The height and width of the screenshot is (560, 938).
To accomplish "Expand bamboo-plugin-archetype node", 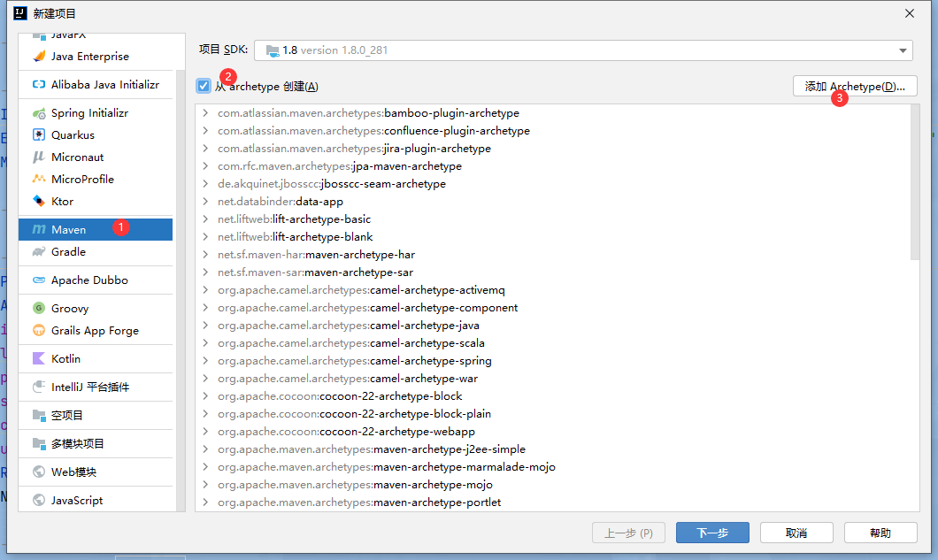I will coord(205,113).
